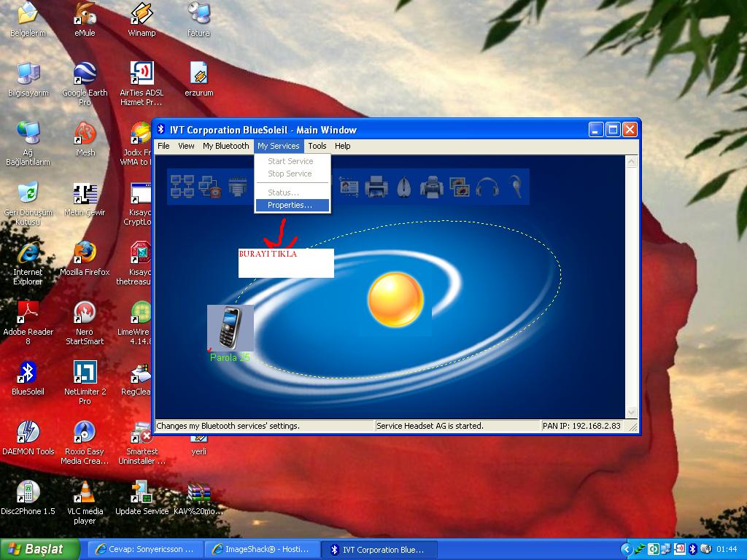Viewport: 747px width, 560px height.
Task: Click the Personal Area Networking service icon
Action: point(182,187)
